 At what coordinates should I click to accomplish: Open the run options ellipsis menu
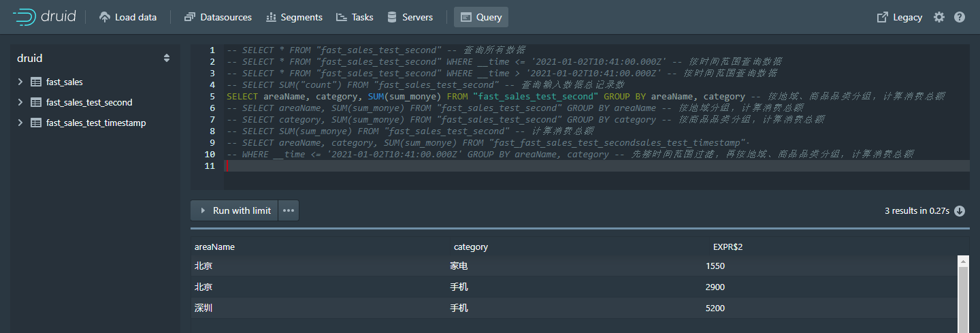coord(289,211)
